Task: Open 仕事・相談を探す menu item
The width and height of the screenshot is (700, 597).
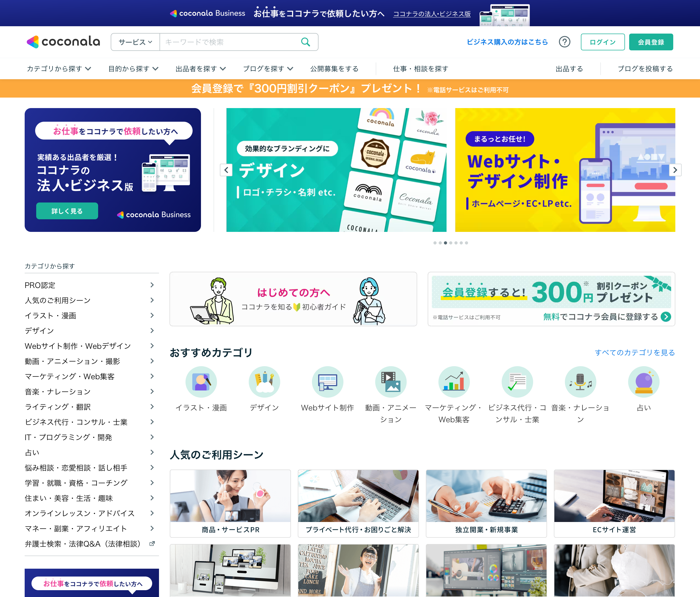Action: [421, 69]
